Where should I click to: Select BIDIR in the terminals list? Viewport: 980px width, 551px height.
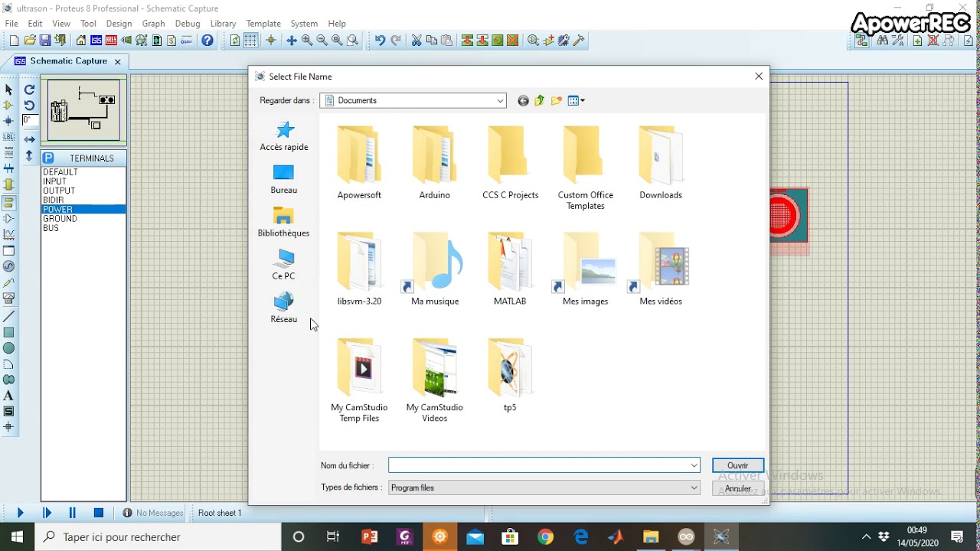click(x=83, y=200)
